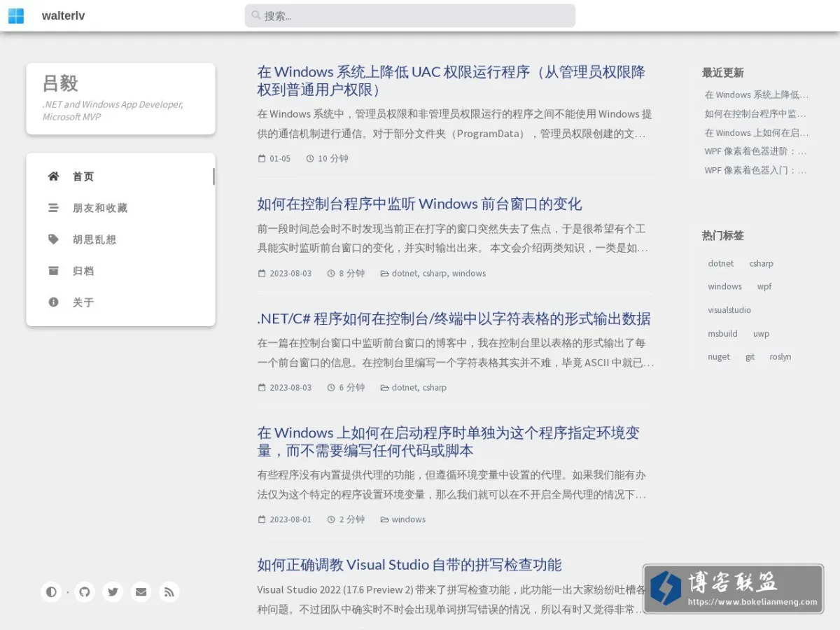Select the uwp tag
Viewport: 840px width, 630px height.
[x=761, y=334]
